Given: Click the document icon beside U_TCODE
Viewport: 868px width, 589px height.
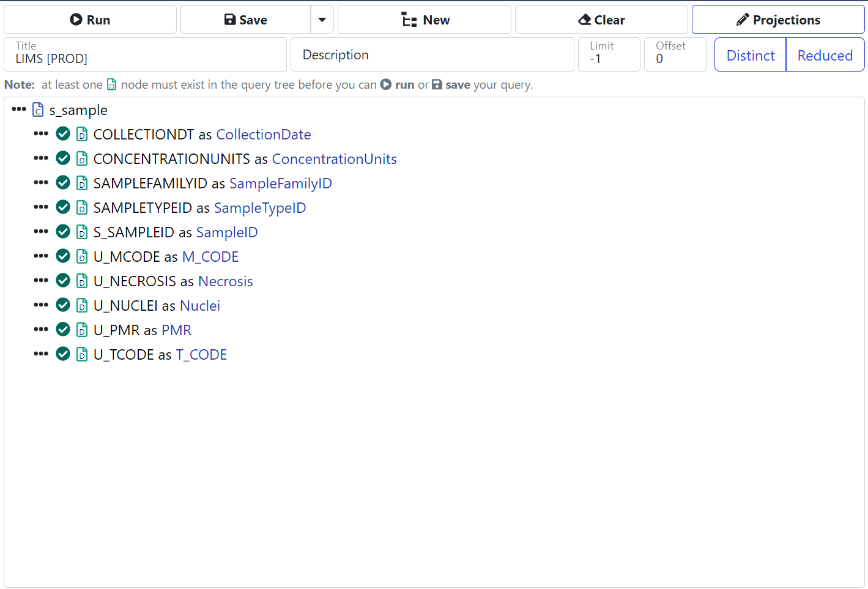Looking at the screenshot, I should (x=82, y=355).
